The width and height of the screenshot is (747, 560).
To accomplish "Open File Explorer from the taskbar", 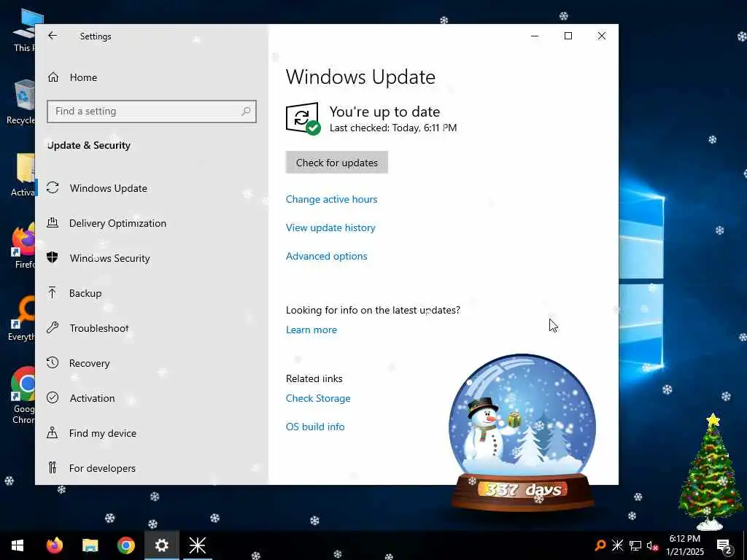I will coord(90,545).
